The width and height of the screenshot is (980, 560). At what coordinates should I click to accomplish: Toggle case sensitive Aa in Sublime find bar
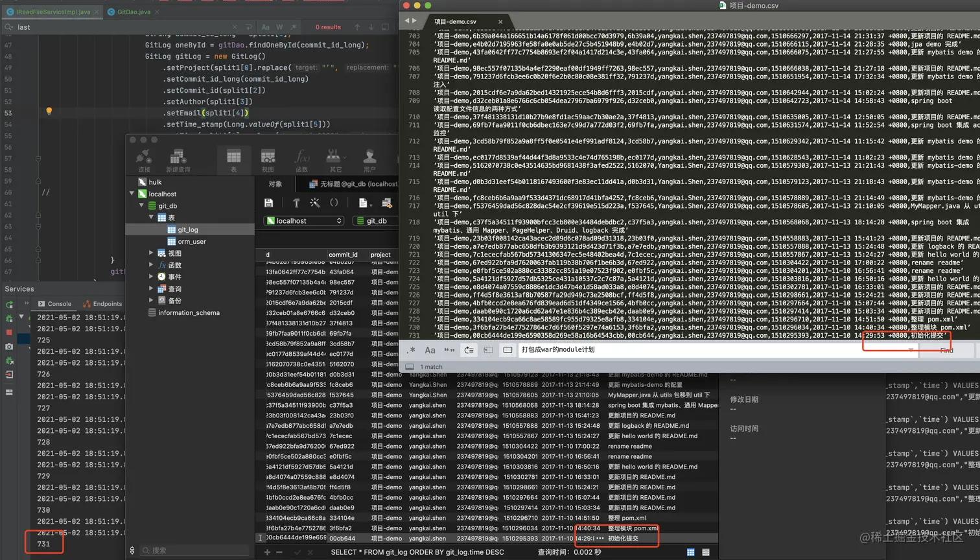point(430,350)
